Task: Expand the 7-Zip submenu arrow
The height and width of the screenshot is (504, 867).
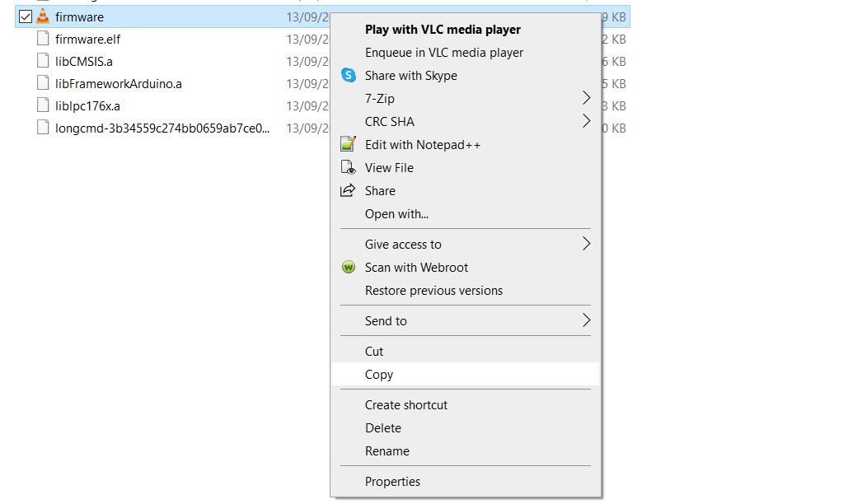Action: click(x=586, y=98)
